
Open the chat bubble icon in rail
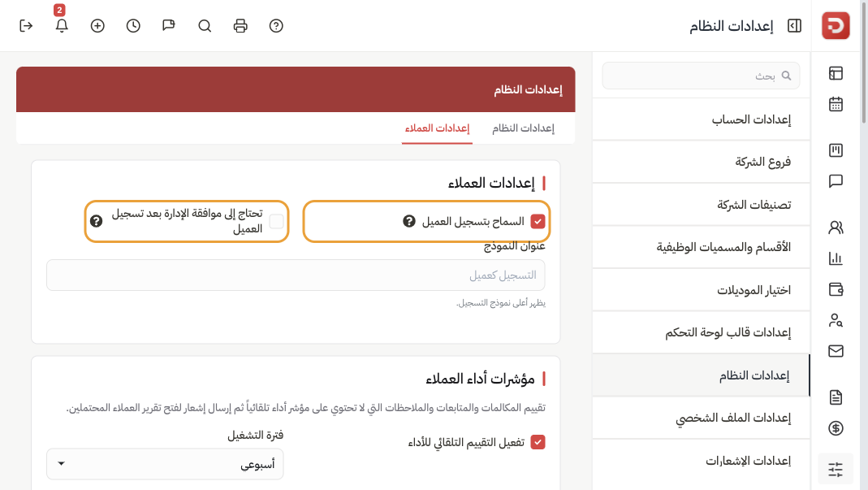[x=836, y=181]
